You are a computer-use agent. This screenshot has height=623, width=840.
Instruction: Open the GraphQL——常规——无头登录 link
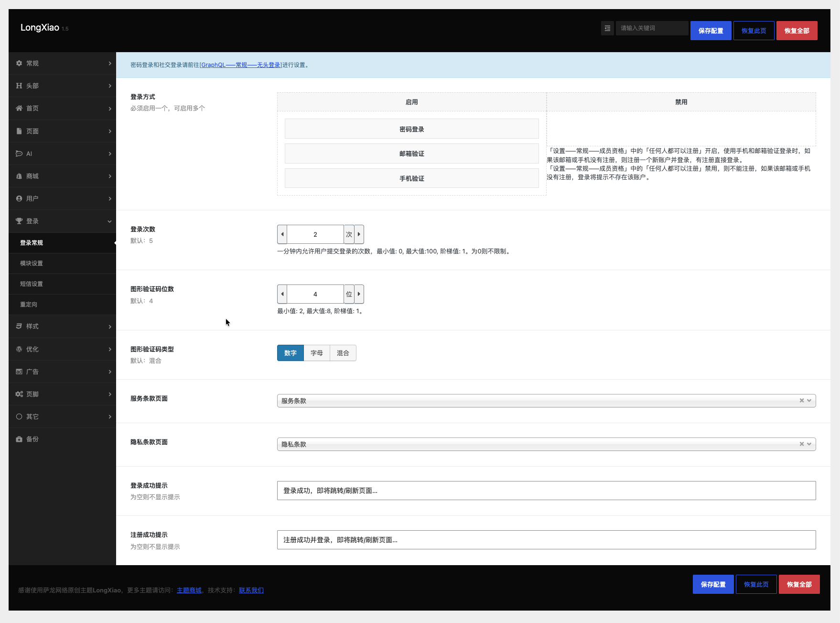point(240,65)
